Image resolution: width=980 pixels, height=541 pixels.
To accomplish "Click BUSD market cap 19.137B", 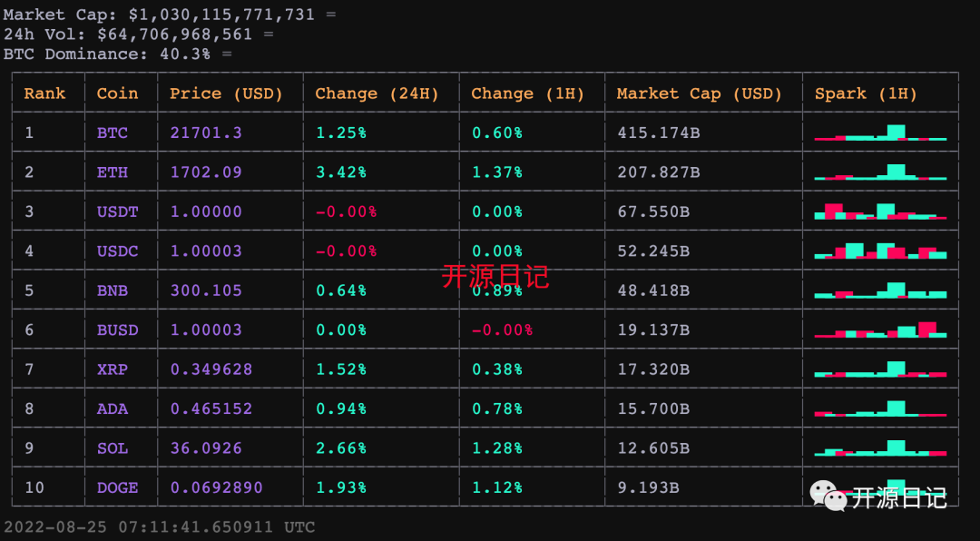I will (x=653, y=330).
